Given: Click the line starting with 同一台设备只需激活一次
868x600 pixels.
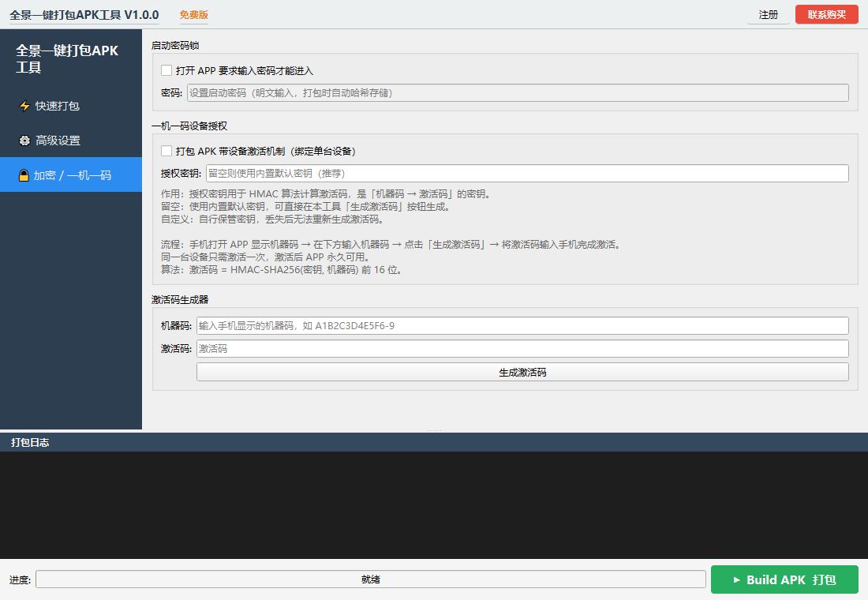Looking at the screenshot, I should pyautogui.click(x=265, y=257).
